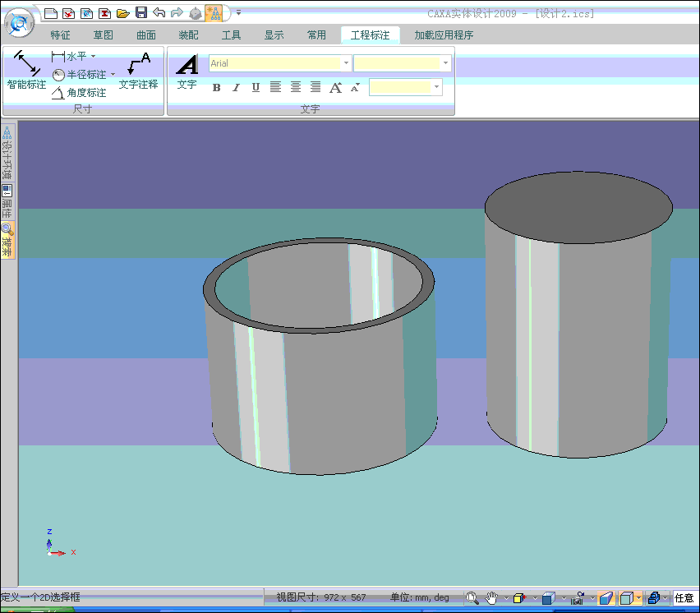
Task: Click the Angle Dimension (角度标注) tool
Action: [80, 93]
